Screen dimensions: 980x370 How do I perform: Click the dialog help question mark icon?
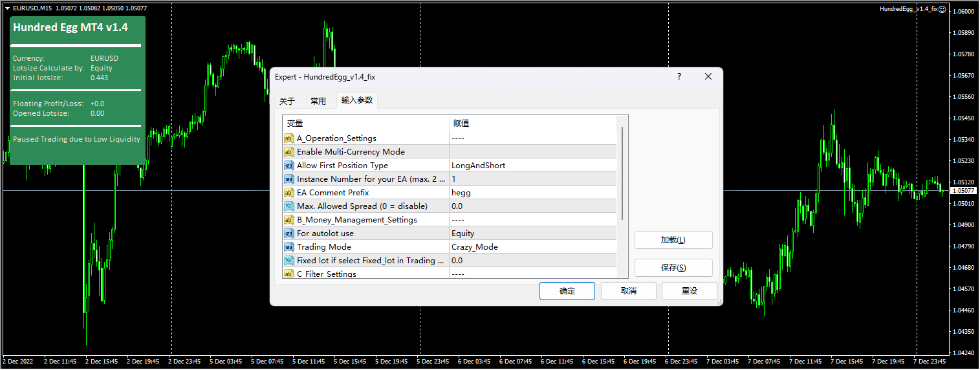(x=679, y=76)
